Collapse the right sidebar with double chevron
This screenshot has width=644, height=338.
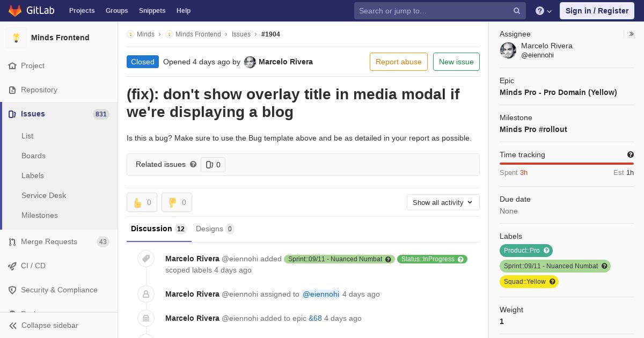[632, 34]
